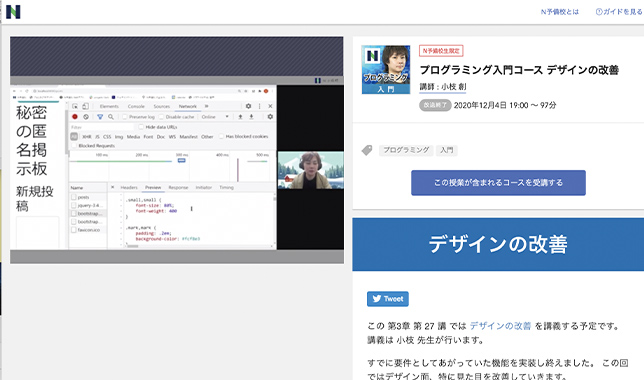Click the presenter webcam view in the video

point(310,170)
